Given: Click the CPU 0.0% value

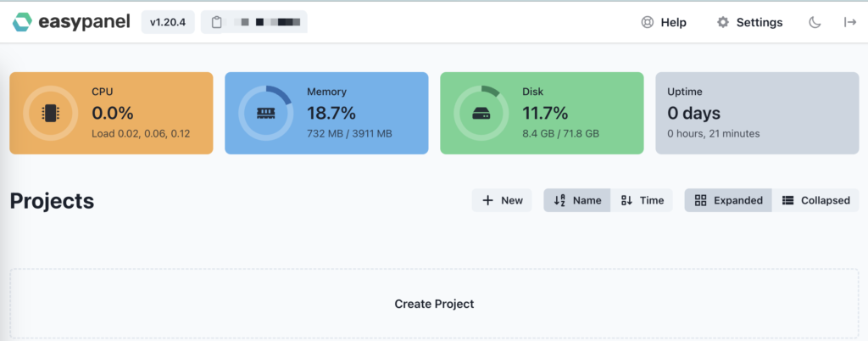Looking at the screenshot, I should 113,113.
